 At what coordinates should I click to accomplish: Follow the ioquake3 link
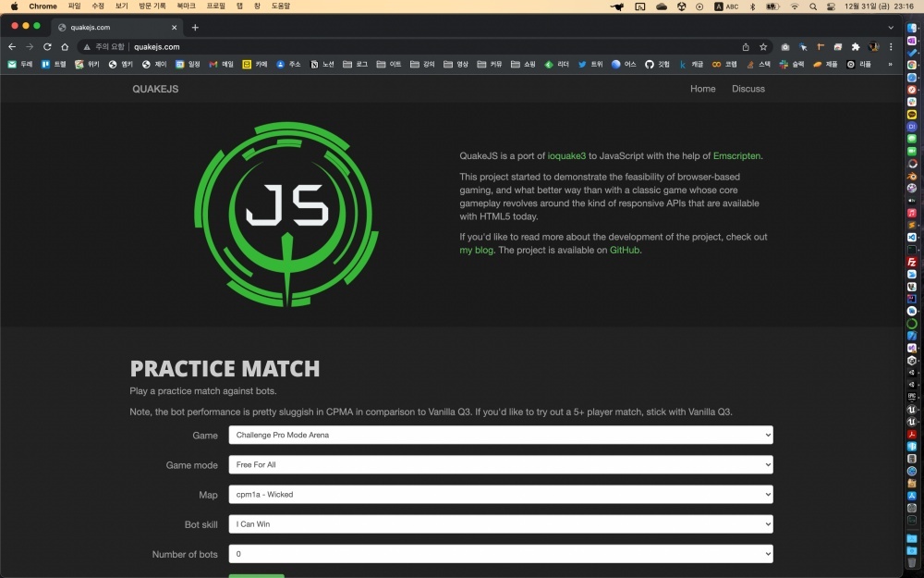point(567,155)
